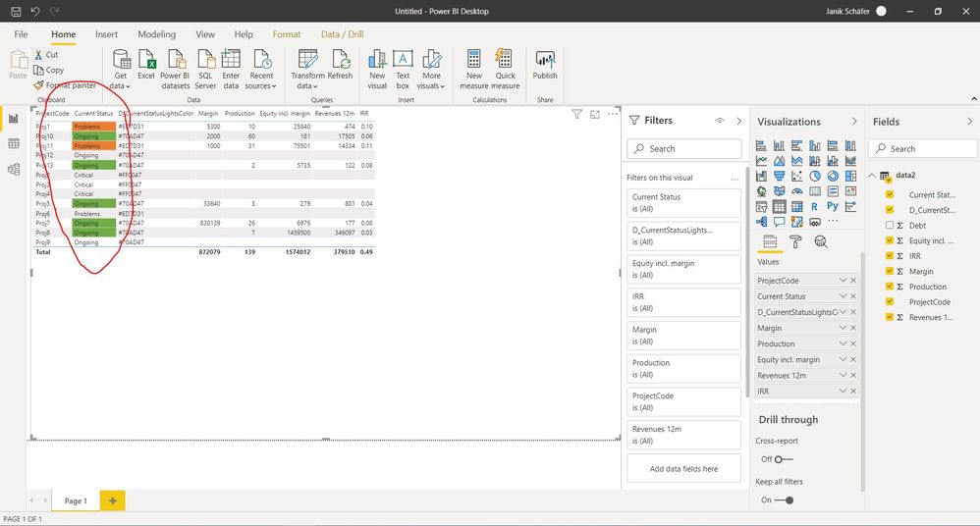Open the Format ribbon tab
The width and height of the screenshot is (980, 526).
tap(287, 34)
